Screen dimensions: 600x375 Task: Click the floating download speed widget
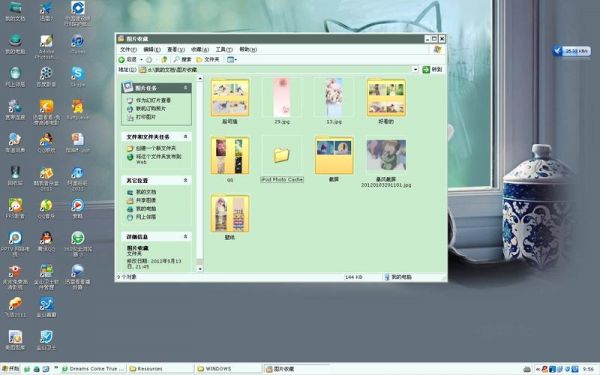(x=571, y=51)
